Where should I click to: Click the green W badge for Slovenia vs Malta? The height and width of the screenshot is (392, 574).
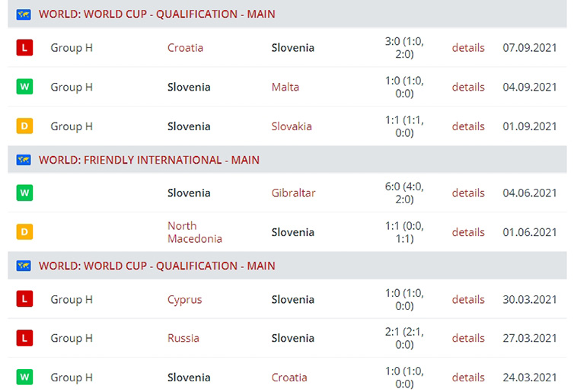pos(24,87)
